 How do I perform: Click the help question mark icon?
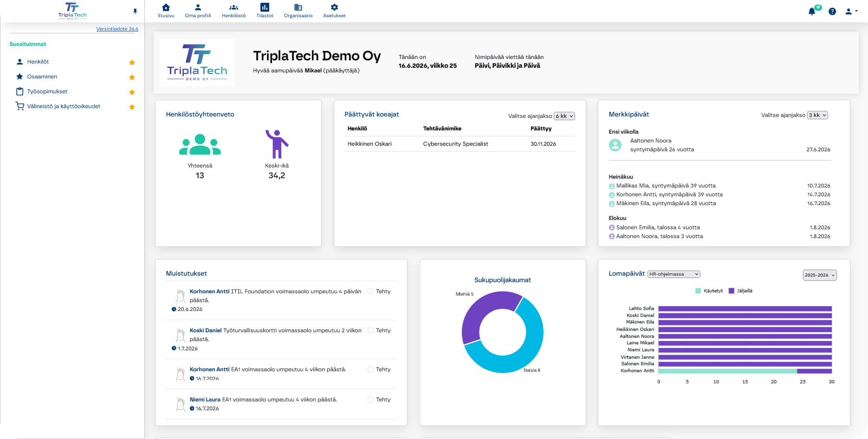coord(832,12)
